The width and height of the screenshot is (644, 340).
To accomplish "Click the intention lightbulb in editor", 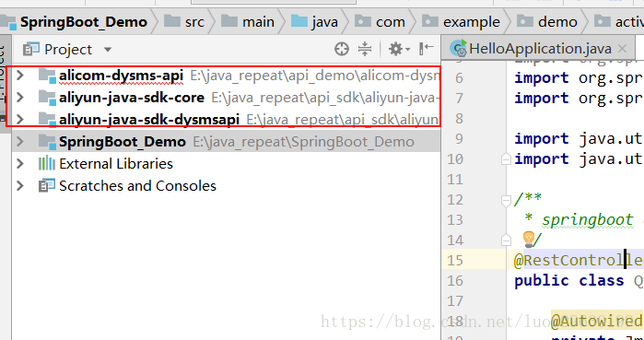I will pos(528,239).
